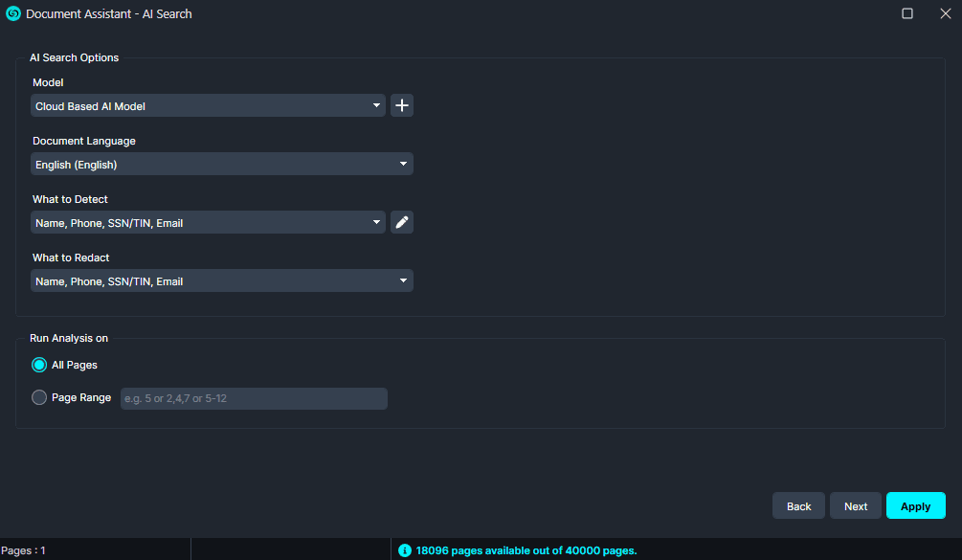Expand the What to Redact list

click(221, 280)
